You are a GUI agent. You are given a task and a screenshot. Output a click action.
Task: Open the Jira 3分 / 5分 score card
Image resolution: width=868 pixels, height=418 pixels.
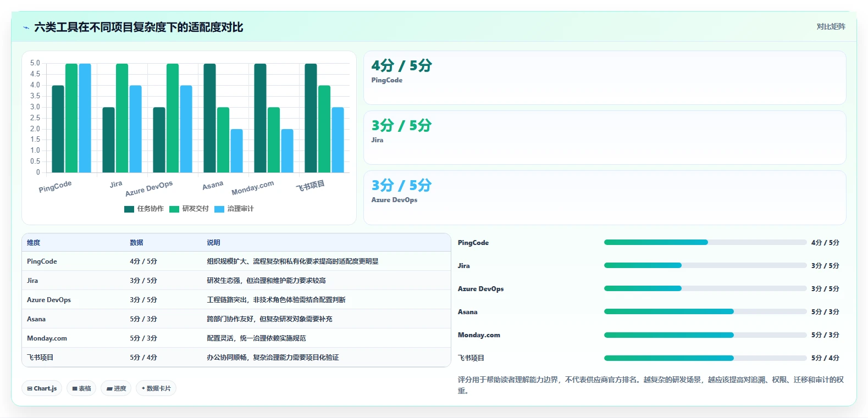pyautogui.click(x=605, y=137)
